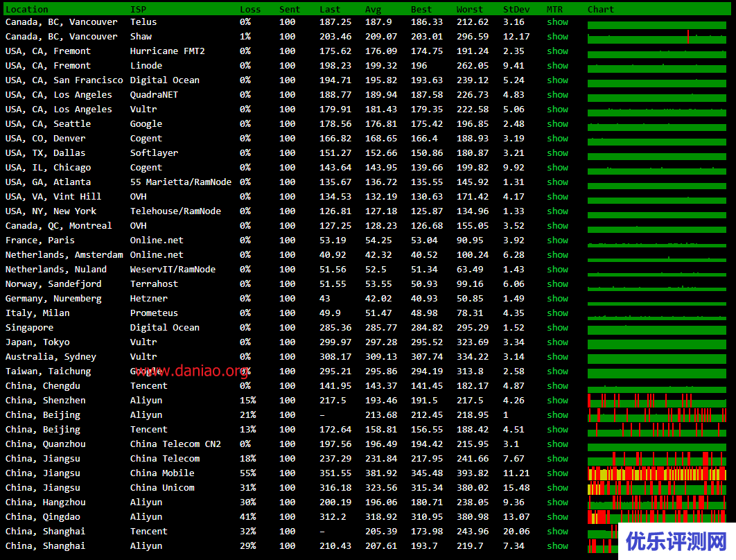Viewport: 736px width, 560px height.
Task: Click show link for QuadraNET Los Angeles
Action: click(557, 95)
